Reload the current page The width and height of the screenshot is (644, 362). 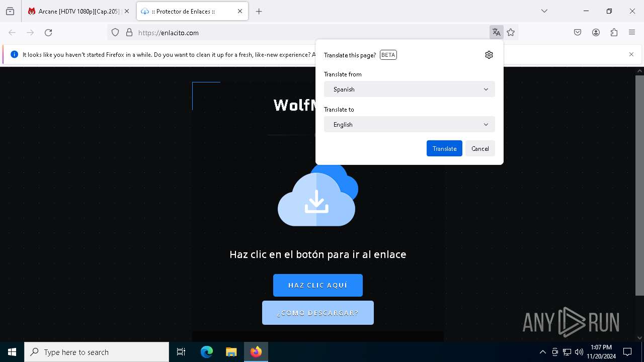[x=48, y=33]
